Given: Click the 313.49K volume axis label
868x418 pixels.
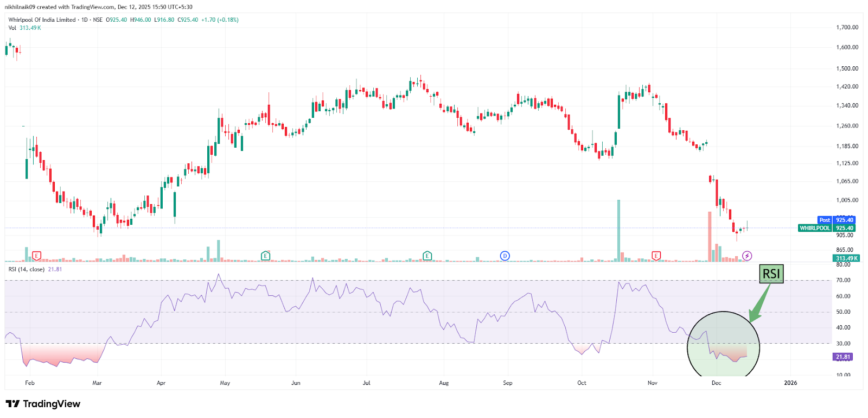Looking at the screenshot, I should [x=846, y=258].
